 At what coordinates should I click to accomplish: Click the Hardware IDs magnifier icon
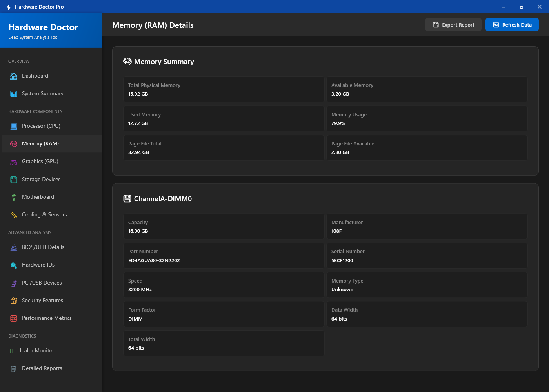tap(14, 265)
